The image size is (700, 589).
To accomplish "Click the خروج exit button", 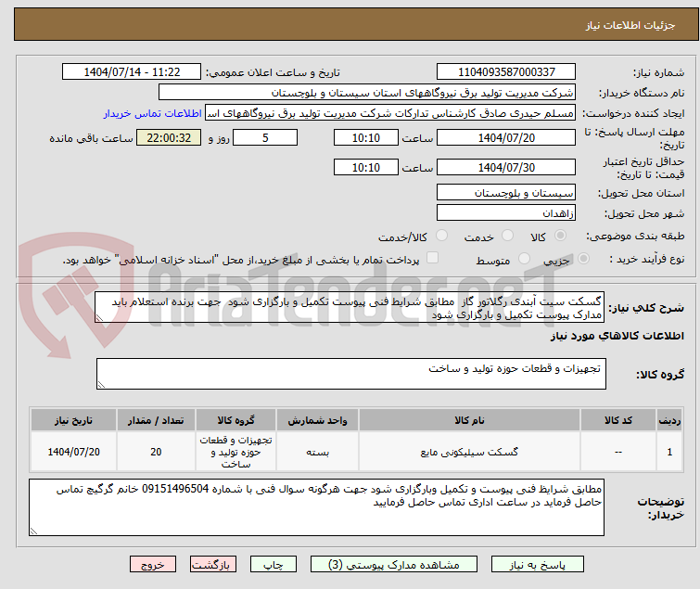I will click(153, 565).
